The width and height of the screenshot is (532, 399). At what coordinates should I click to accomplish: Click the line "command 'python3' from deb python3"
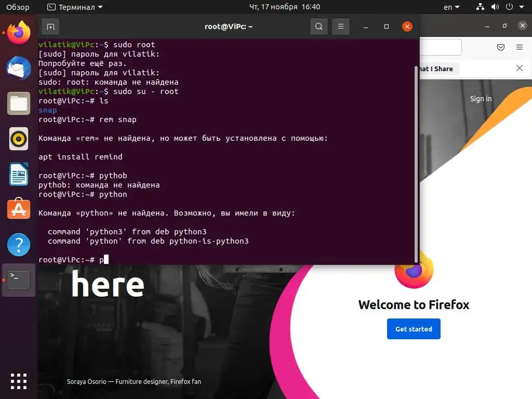(x=127, y=232)
